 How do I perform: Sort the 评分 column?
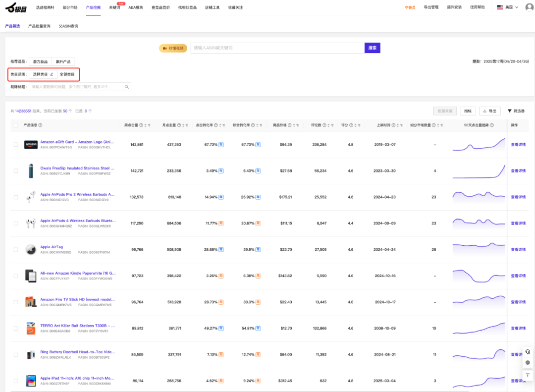point(355,125)
